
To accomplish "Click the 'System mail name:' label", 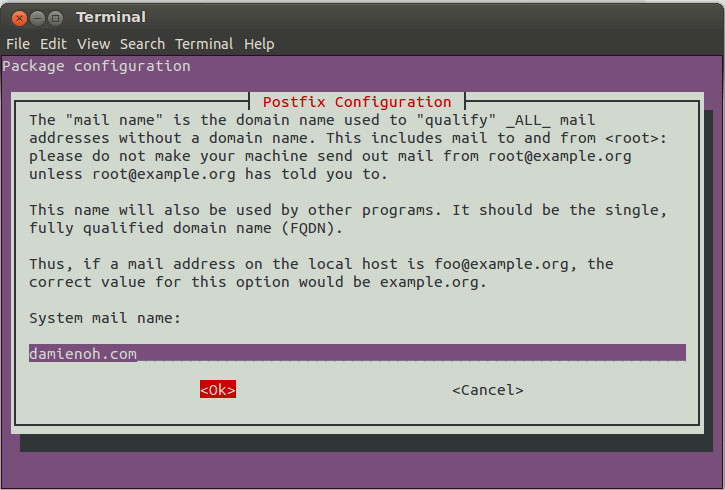I will click(105, 318).
